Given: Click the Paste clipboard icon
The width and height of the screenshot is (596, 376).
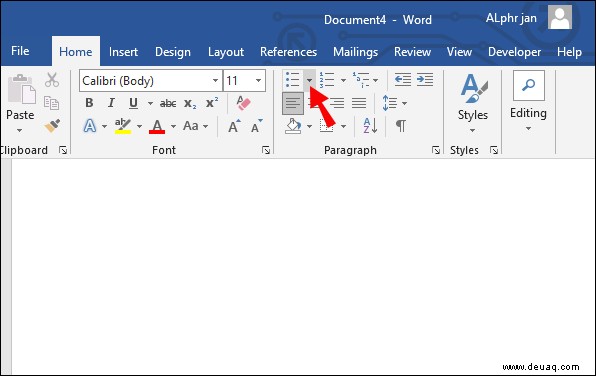Looking at the screenshot, I should (21, 89).
